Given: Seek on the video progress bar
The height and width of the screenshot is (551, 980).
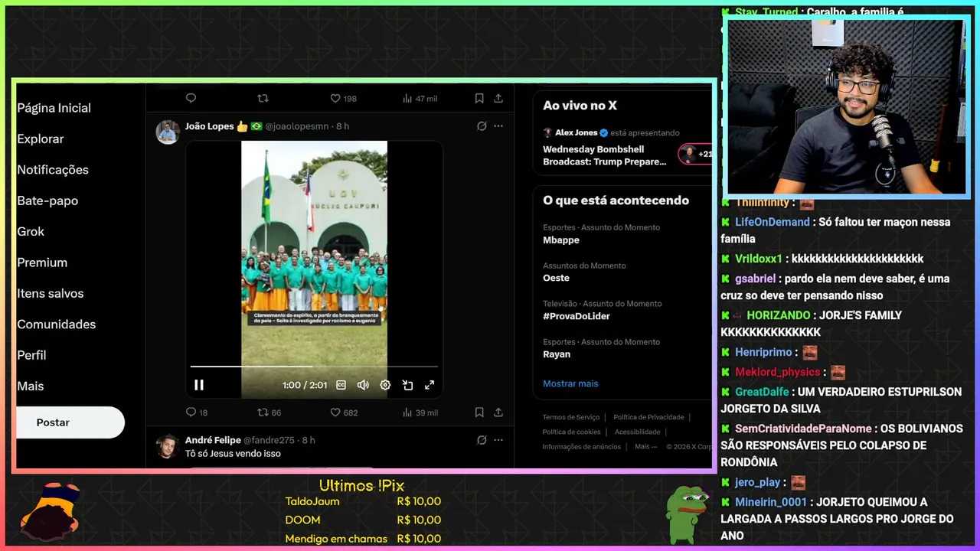Looking at the screenshot, I should tap(314, 367).
